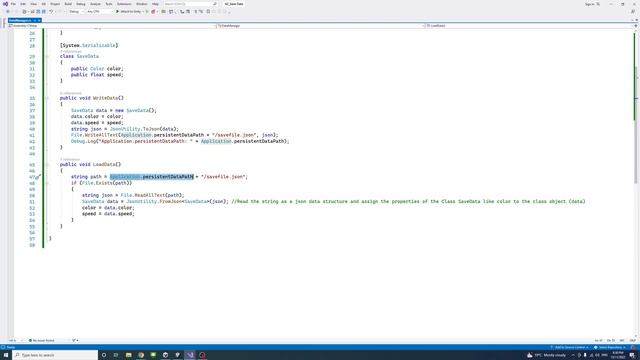Open Task View from the taskbar
This screenshot has height=360, width=640.
116,355
